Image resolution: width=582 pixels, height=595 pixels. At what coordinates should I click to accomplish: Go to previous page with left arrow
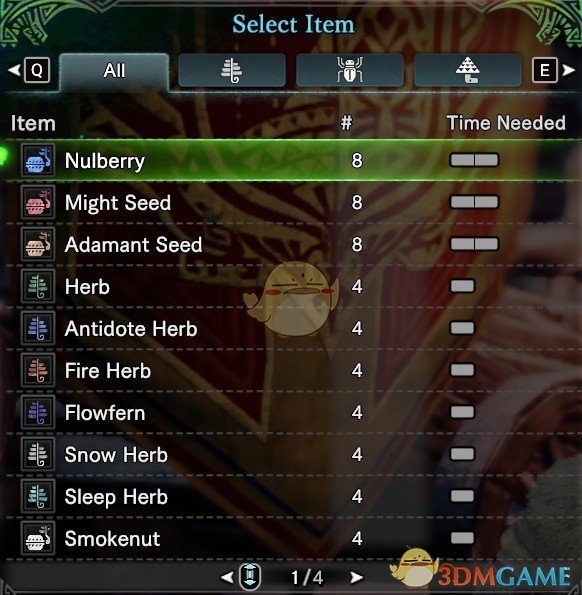pos(227,578)
